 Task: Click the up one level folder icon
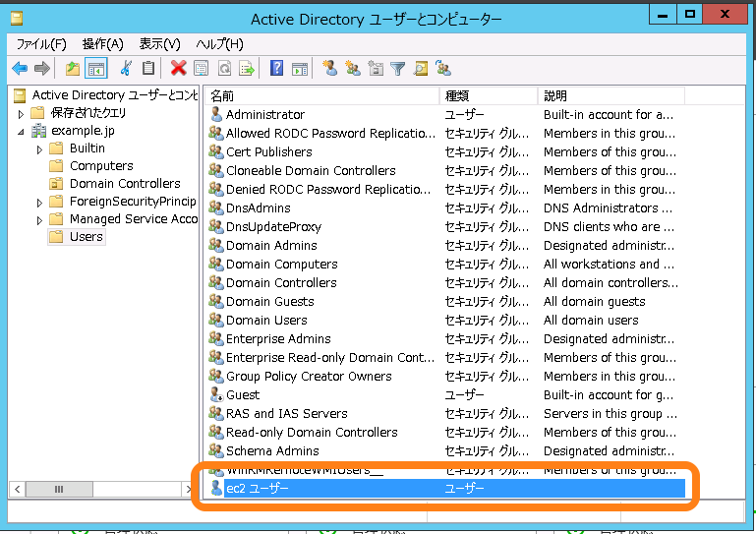click(73, 69)
